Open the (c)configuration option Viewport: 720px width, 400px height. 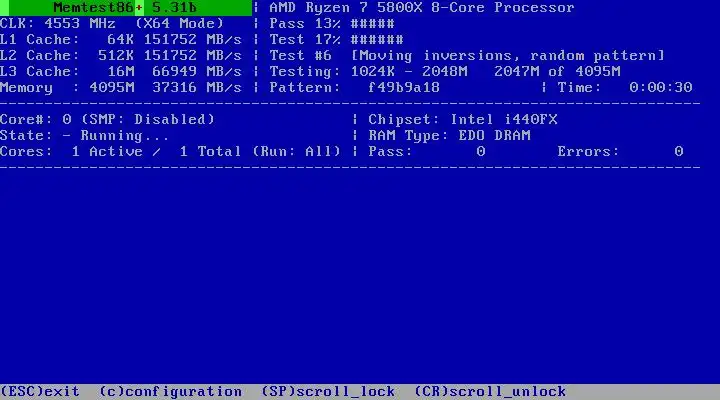[170, 392]
